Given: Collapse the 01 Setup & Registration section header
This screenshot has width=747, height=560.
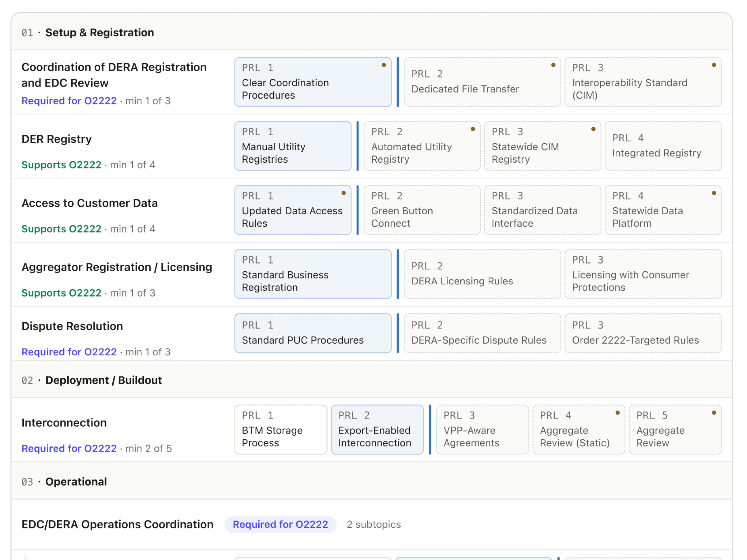Looking at the screenshot, I should pos(371,32).
